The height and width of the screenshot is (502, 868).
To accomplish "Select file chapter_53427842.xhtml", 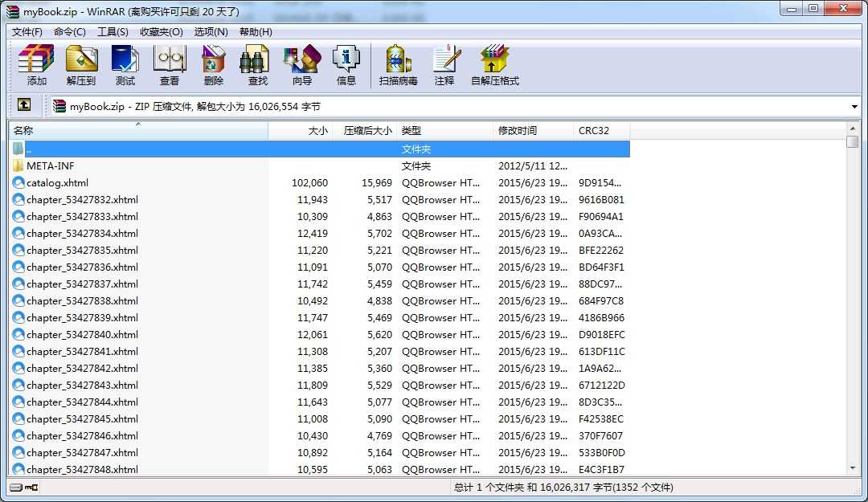I will click(x=83, y=368).
